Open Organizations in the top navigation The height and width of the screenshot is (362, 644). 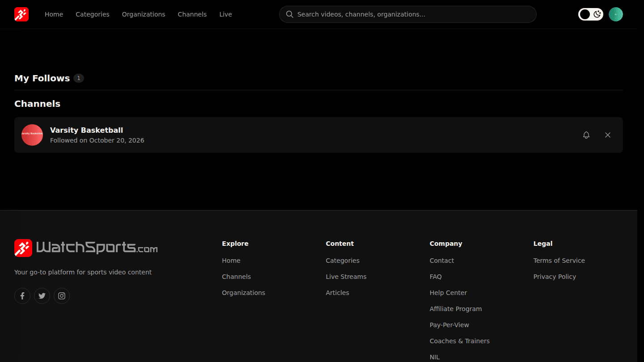pyautogui.click(x=144, y=14)
